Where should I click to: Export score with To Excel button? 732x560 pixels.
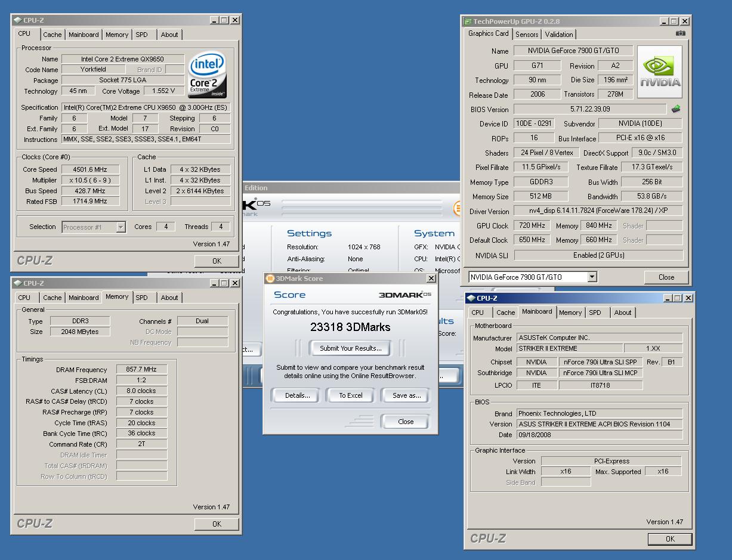351,395
